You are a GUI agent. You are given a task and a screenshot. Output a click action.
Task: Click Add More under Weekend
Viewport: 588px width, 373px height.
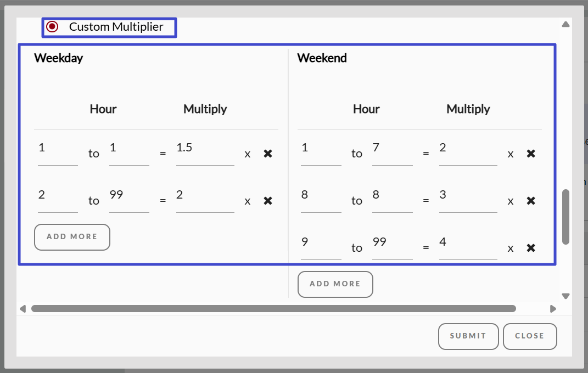[335, 284]
